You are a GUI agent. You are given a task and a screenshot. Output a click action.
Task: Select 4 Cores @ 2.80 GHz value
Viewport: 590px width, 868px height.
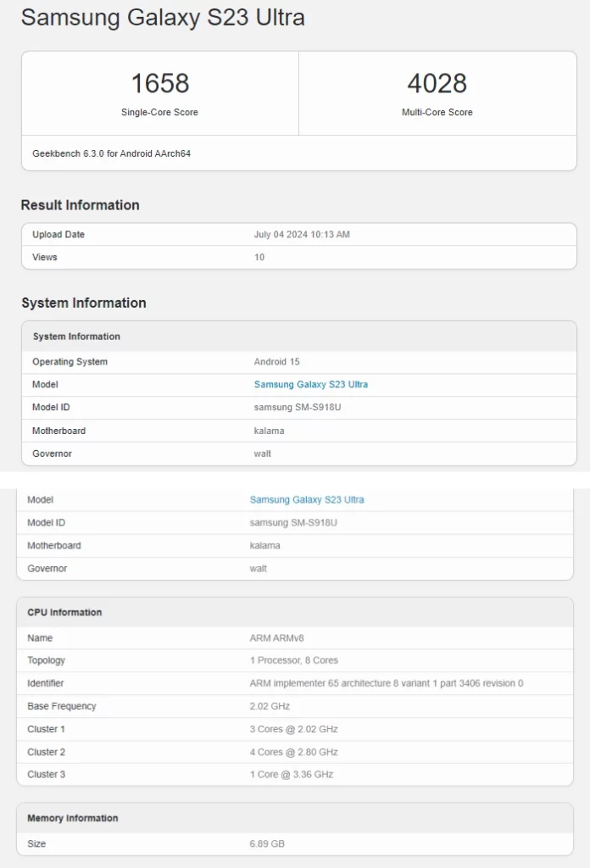coord(293,752)
